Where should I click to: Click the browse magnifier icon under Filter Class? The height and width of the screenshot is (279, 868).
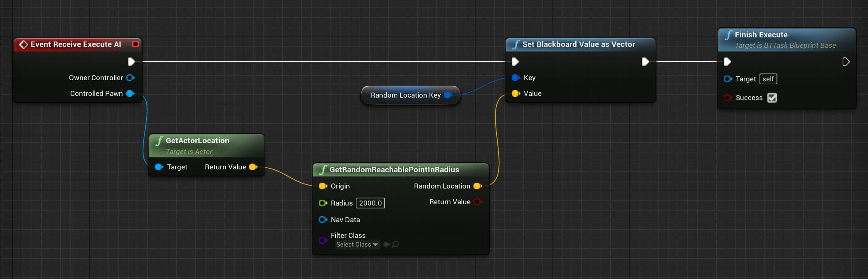(395, 245)
